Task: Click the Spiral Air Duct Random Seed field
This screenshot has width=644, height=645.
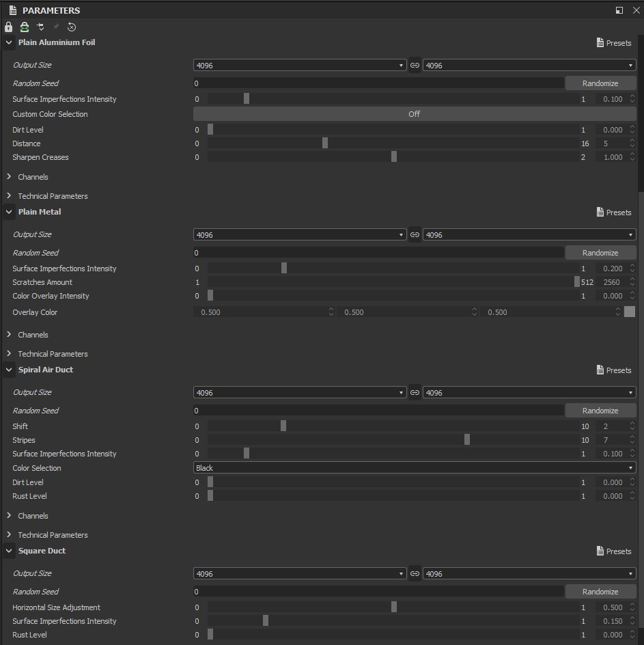Action: (379, 411)
